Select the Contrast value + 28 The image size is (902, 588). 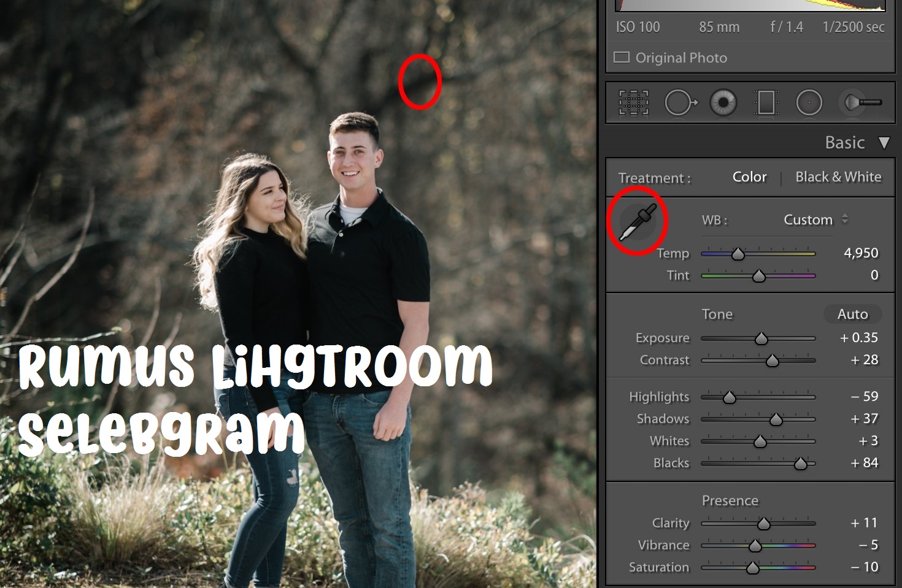pyautogui.click(x=864, y=359)
